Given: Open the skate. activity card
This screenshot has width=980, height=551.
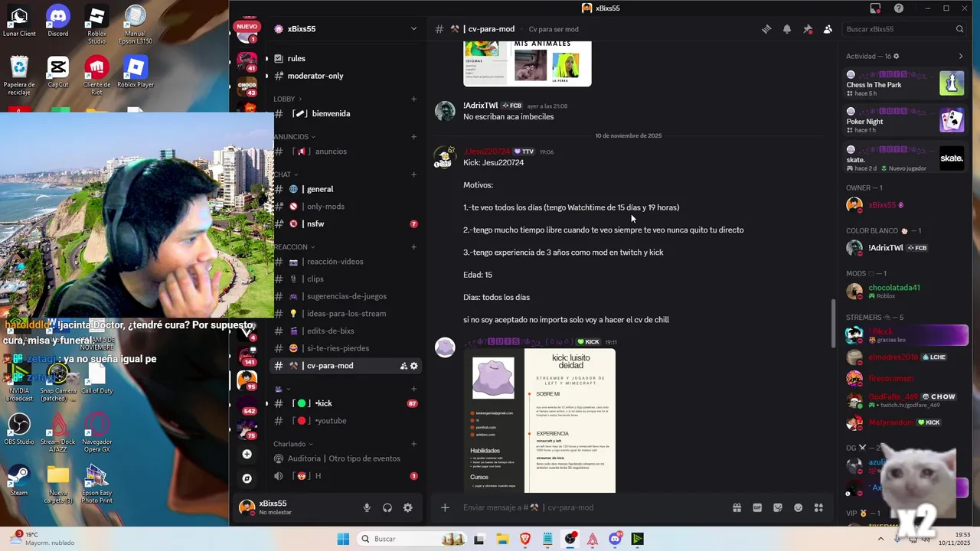Looking at the screenshot, I should point(904,158).
